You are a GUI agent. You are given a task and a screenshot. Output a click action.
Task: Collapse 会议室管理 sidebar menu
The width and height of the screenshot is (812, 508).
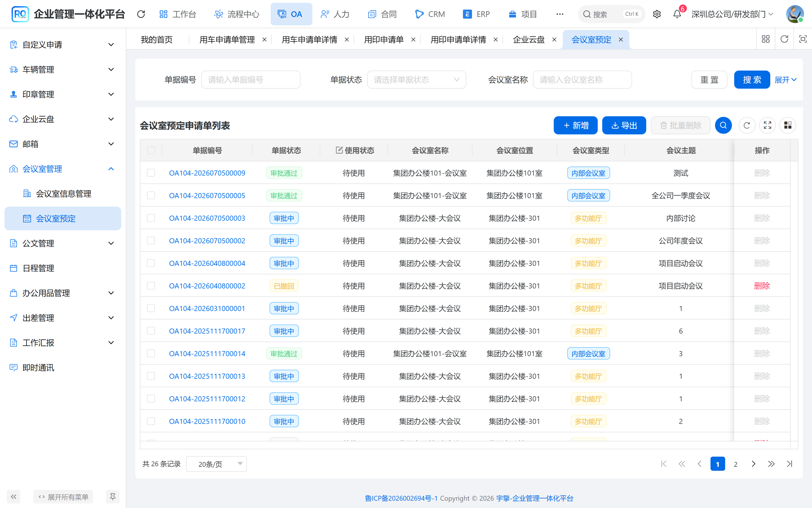(63, 169)
